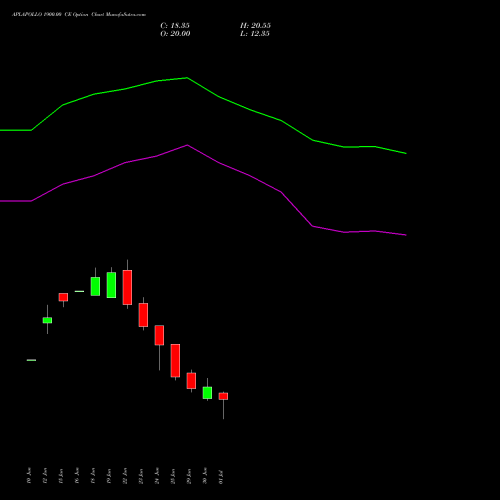Click the 24 Jun date label on the axis
Viewport: 500px width, 500px height.
tap(157, 476)
